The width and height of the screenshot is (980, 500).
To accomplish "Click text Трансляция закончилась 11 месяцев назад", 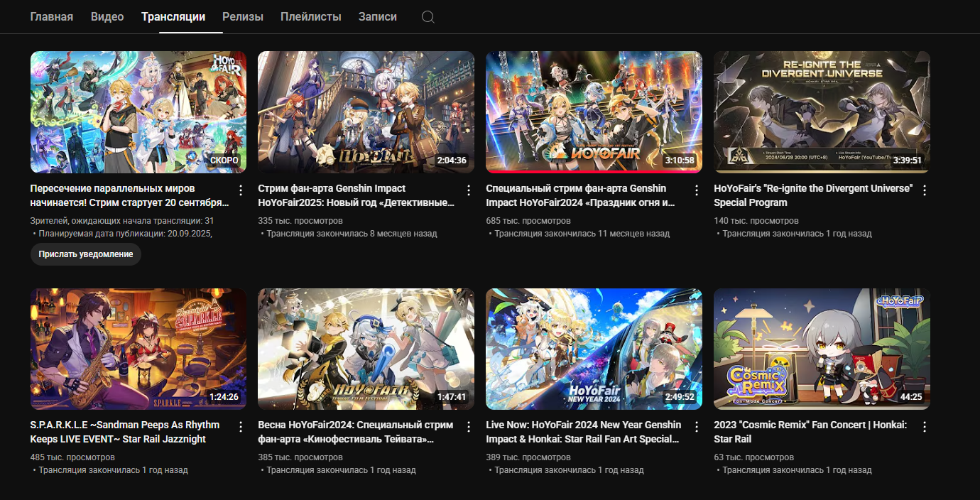I will tap(582, 233).
